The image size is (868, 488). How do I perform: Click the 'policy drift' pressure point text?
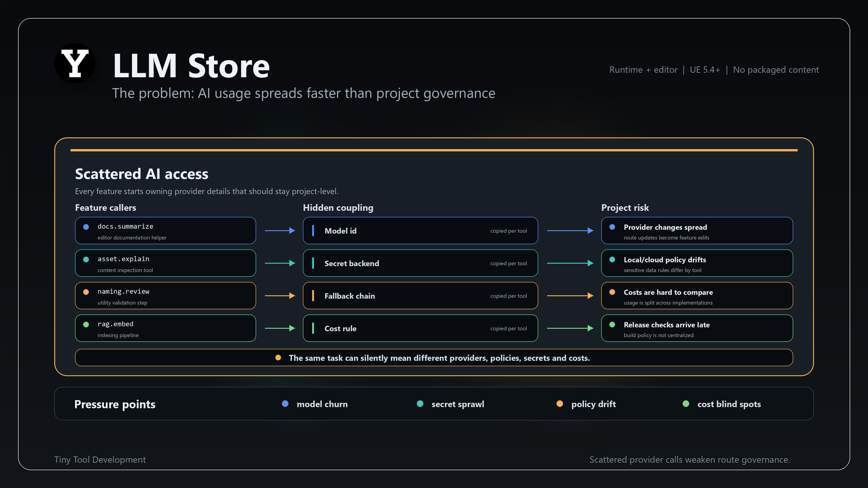pyautogui.click(x=594, y=404)
